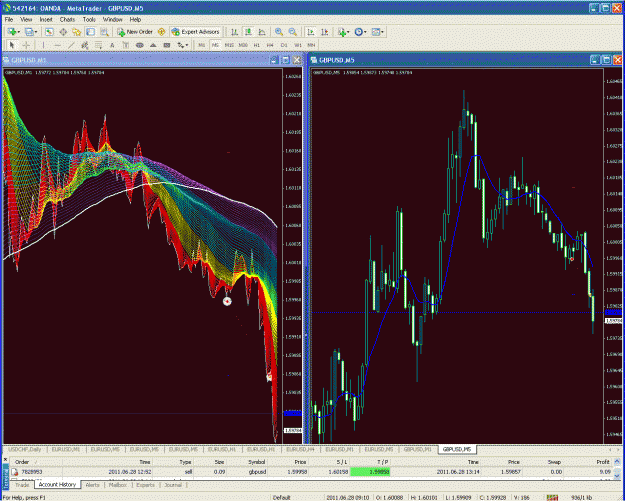
Task: Open the Insert menu
Action: pyautogui.click(x=46, y=19)
